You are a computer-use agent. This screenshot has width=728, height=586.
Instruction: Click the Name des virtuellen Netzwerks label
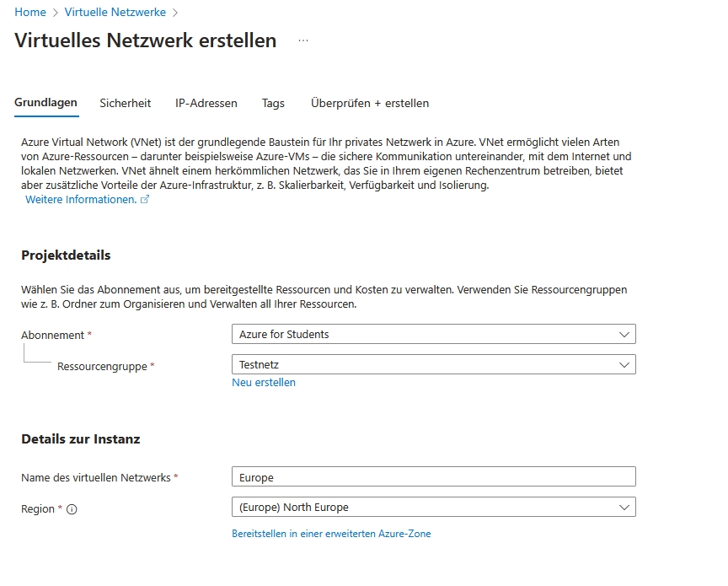click(x=97, y=477)
